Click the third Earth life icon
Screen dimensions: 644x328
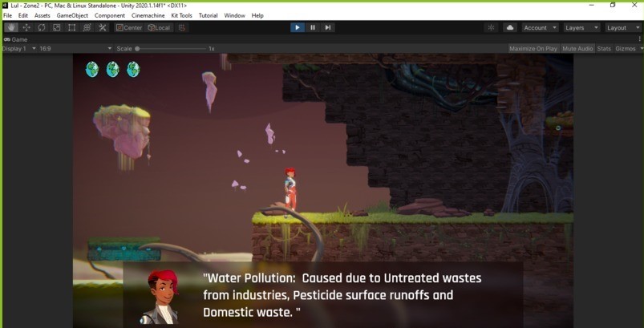click(133, 69)
